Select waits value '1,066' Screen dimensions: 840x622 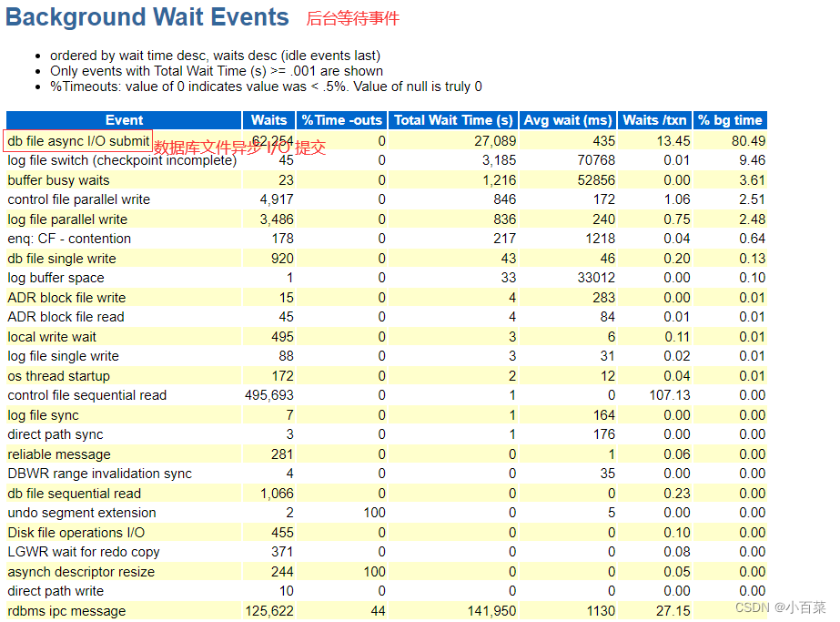click(277, 494)
